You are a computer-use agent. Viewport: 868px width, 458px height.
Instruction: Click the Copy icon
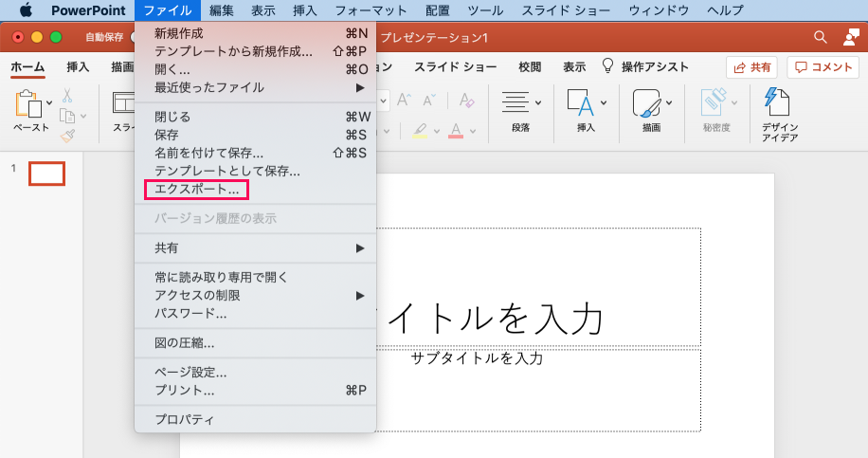pyautogui.click(x=67, y=116)
